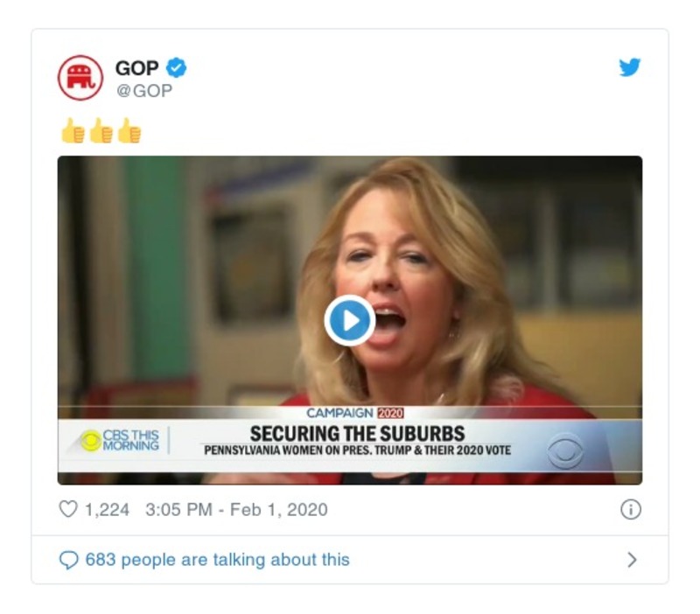Click the blue verified badge
Image resolution: width=700 pixels, height=614 pixels.
click(177, 68)
